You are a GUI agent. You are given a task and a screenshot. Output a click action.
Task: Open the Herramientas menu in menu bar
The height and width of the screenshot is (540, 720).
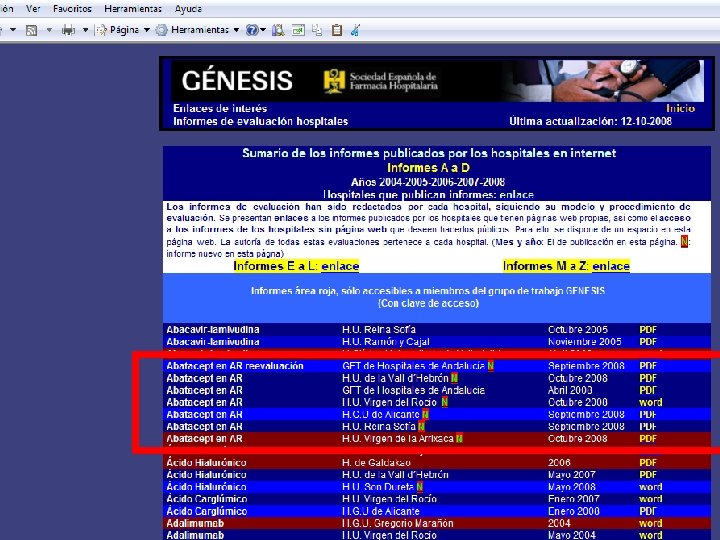[x=133, y=9]
